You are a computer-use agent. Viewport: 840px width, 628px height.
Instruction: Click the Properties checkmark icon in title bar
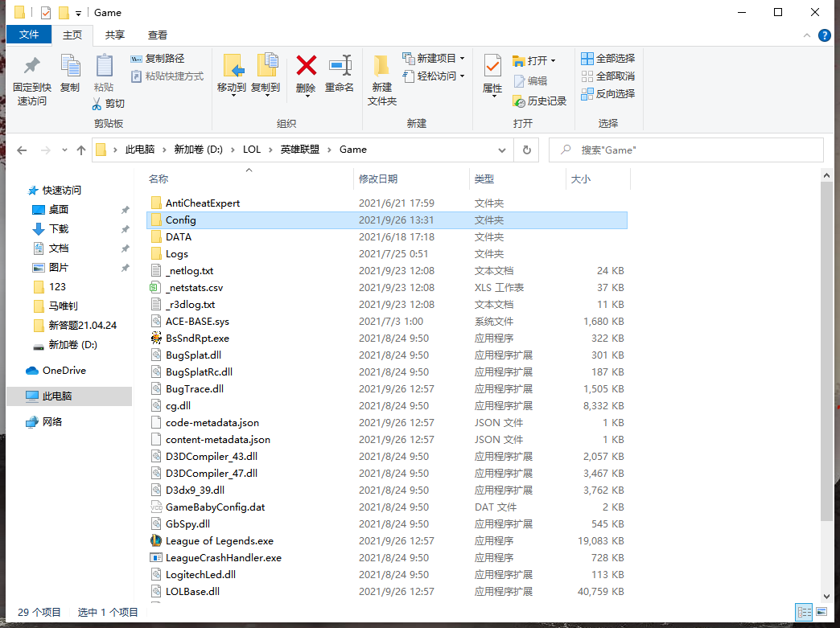[x=46, y=12]
